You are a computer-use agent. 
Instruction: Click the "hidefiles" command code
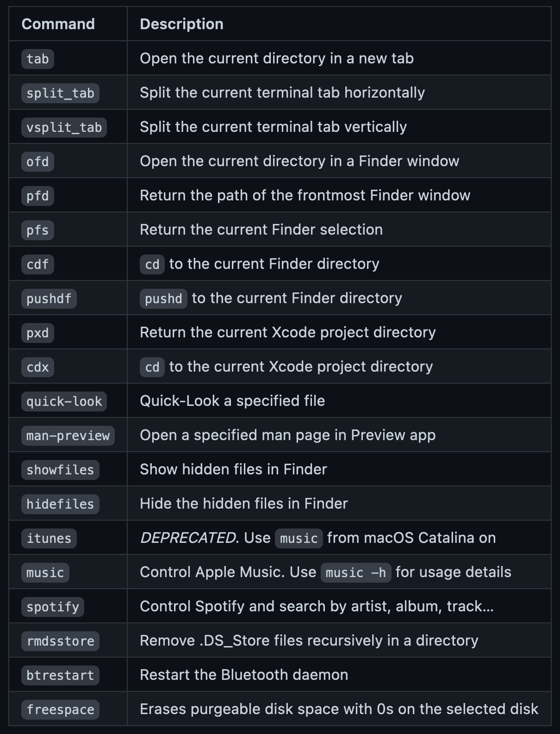point(60,504)
